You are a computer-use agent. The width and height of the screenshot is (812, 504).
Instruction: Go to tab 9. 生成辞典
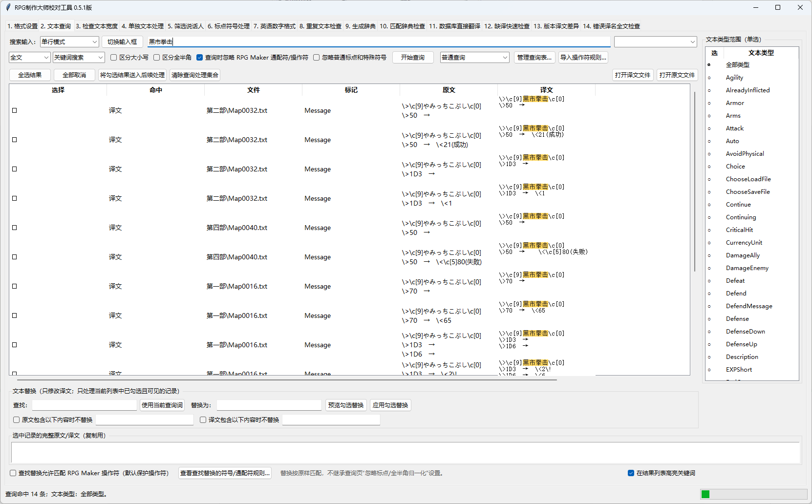coord(361,26)
